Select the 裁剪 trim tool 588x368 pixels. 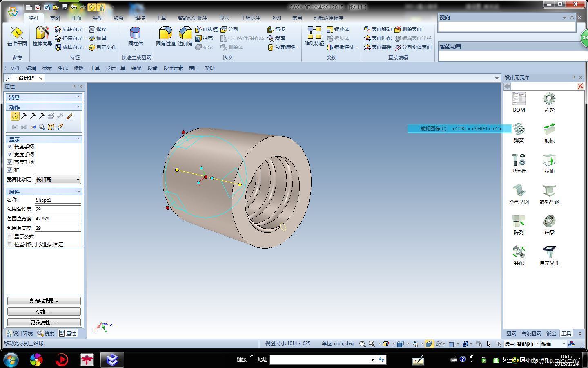click(x=276, y=38)
